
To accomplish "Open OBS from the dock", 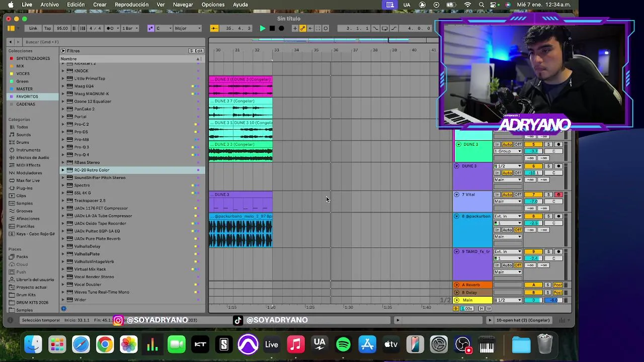I will 462,344.
